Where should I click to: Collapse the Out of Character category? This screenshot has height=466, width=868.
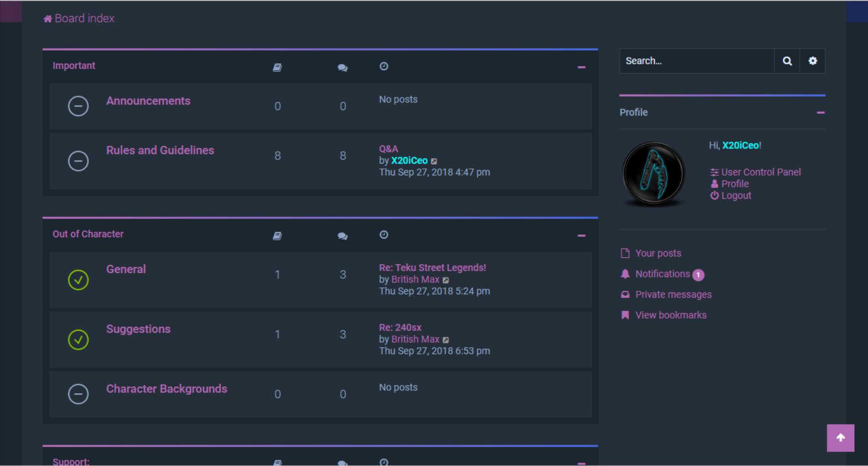point(581,236)
